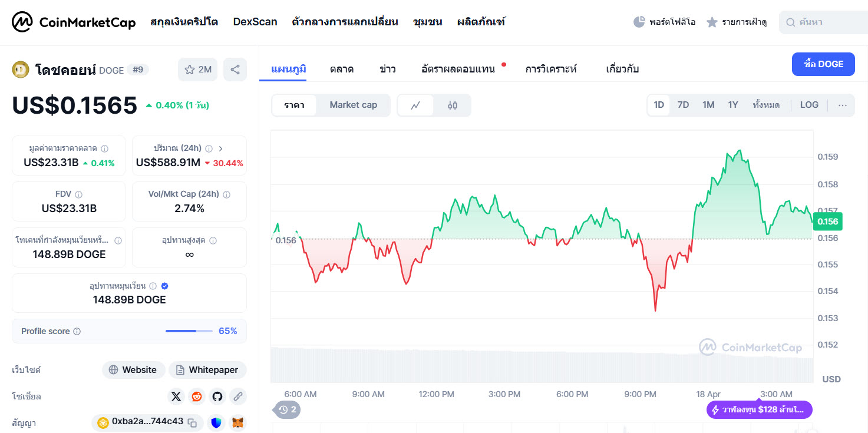868x433 pixels.
Task: Click the search magnifier icon
Action: [x=790, y=22]
